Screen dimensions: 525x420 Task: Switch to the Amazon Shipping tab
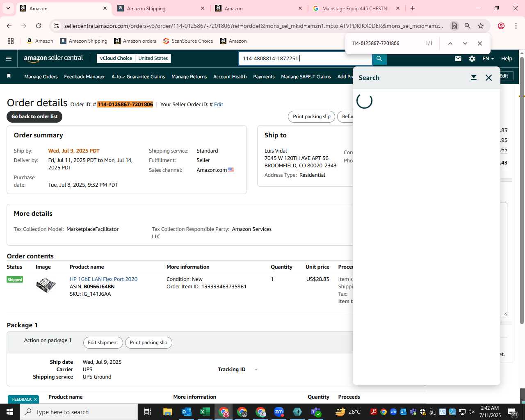pos(161,8)
